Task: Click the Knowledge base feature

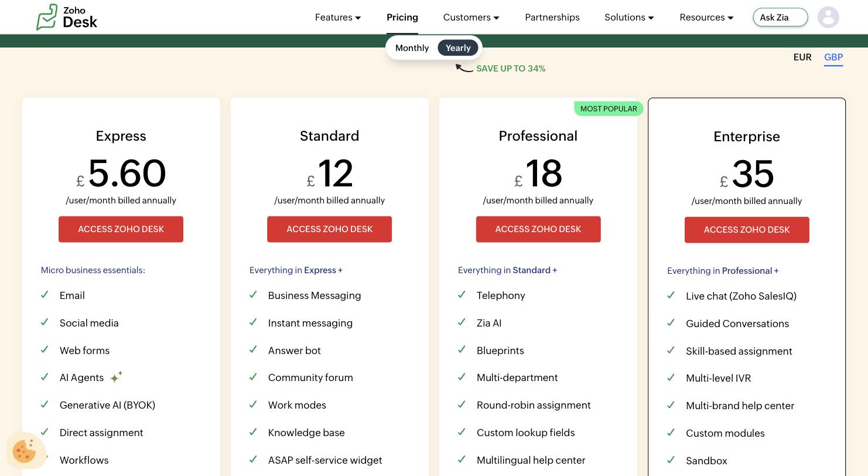Action: (306, 433)
